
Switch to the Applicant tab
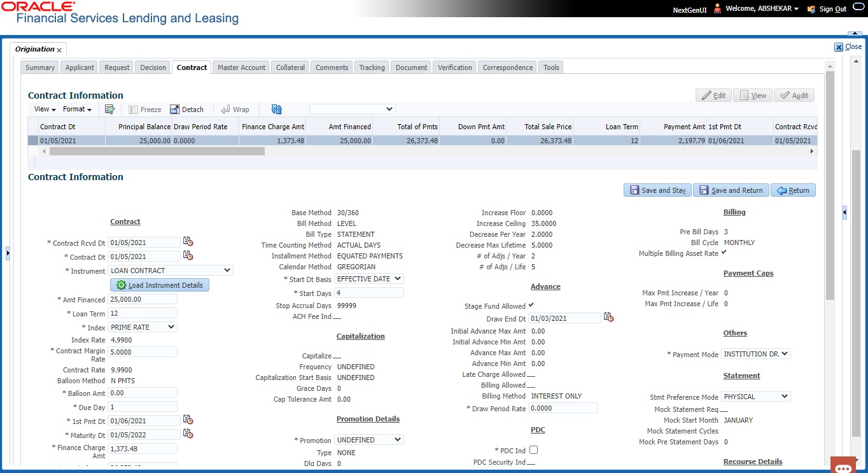pos(80,67)
